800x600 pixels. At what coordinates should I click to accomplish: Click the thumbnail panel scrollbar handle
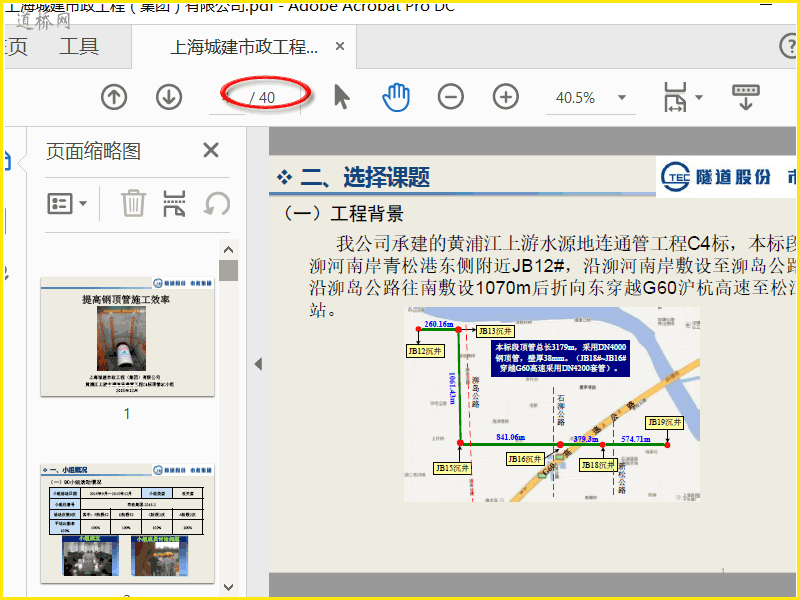[229, 270]
